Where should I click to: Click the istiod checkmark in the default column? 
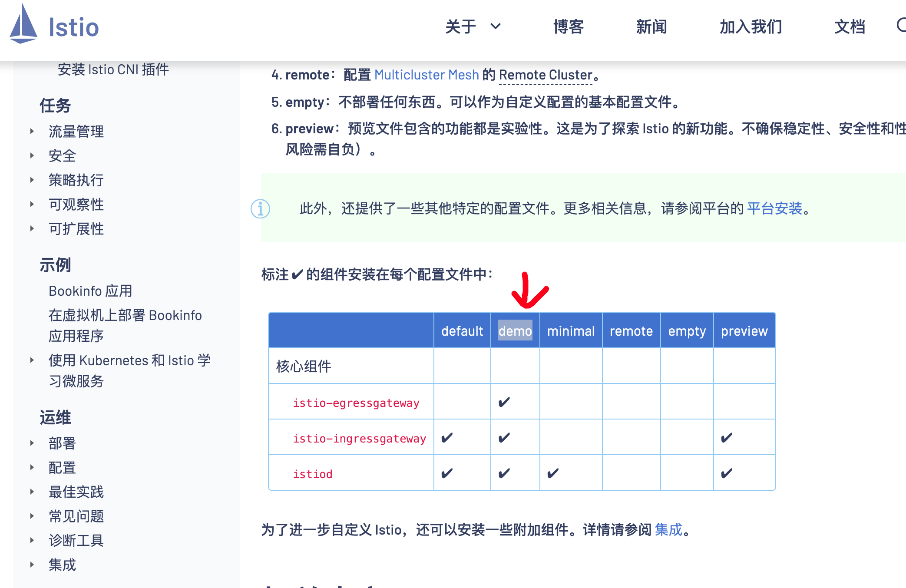click(x=446, y=473)
